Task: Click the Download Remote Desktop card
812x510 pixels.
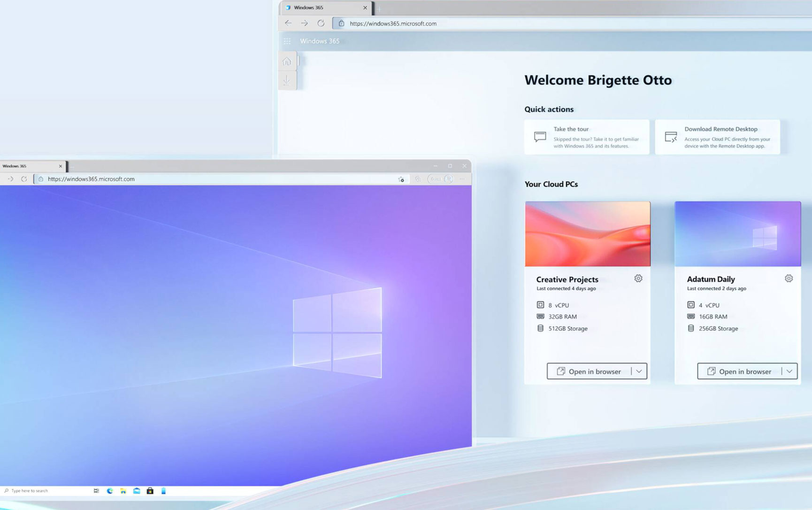Action: (718, 137)
